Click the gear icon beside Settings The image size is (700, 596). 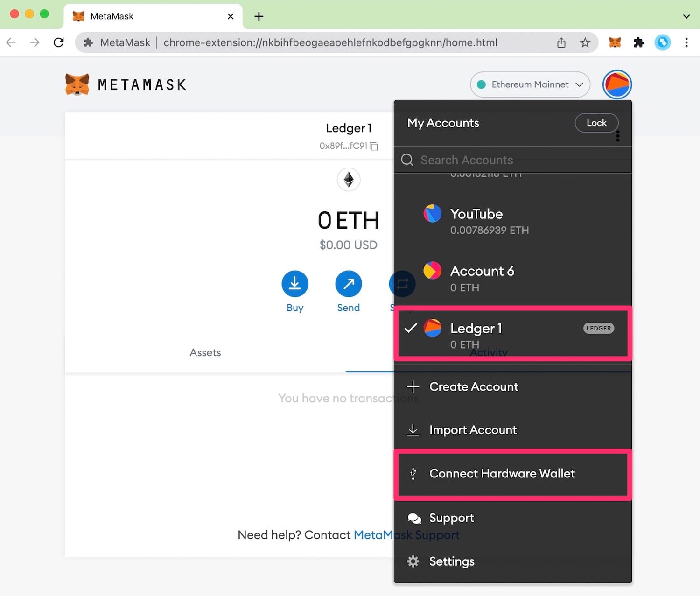pos(413,561)
